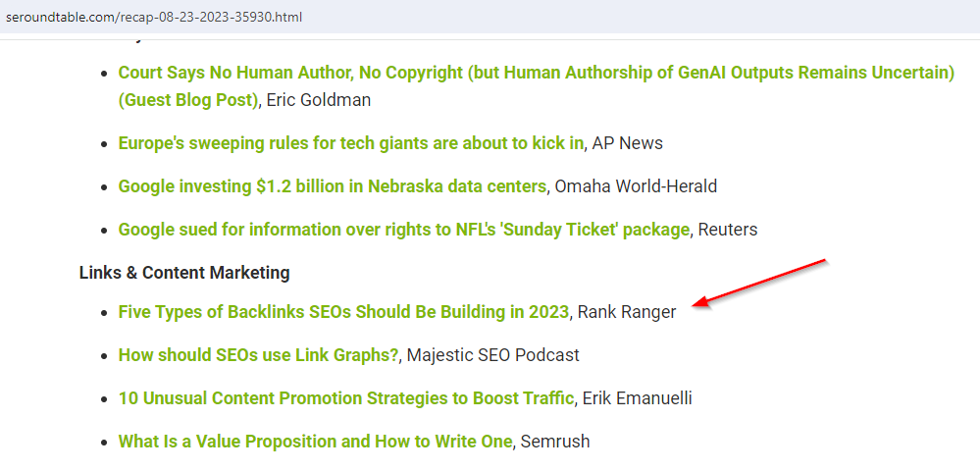Click the bullet beside Five Types of Backlinks
The width and height of the screenshot is (980, 471).
pyautogui.click(x=105, y=313)
